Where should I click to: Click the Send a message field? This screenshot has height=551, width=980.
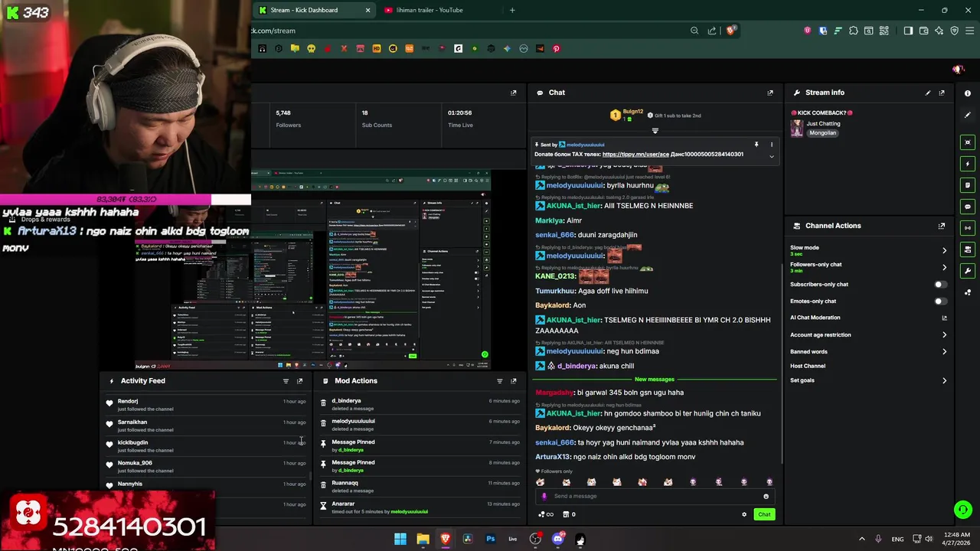(655, 496)
